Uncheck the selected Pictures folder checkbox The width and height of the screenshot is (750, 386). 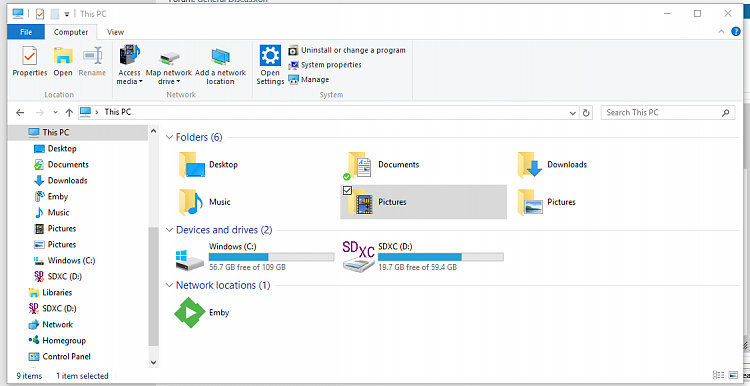[348, 191]
